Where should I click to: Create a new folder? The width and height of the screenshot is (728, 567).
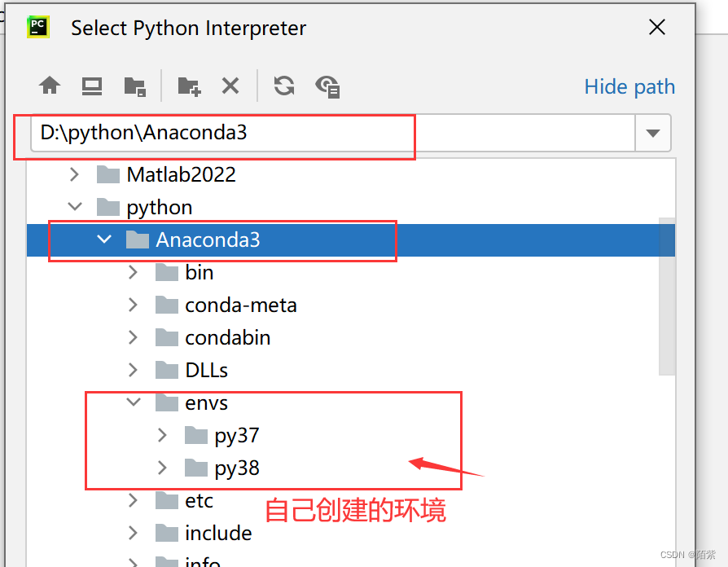pos(188,85)
